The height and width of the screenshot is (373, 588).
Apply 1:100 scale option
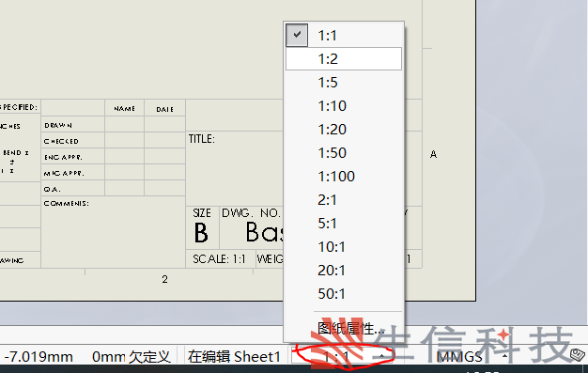[344, 177]
